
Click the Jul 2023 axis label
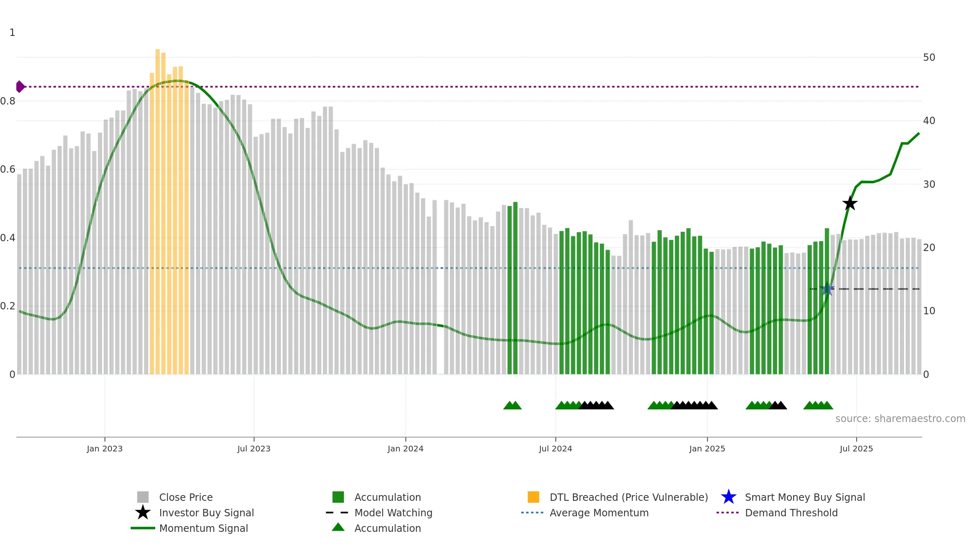[x=254, y=449]
